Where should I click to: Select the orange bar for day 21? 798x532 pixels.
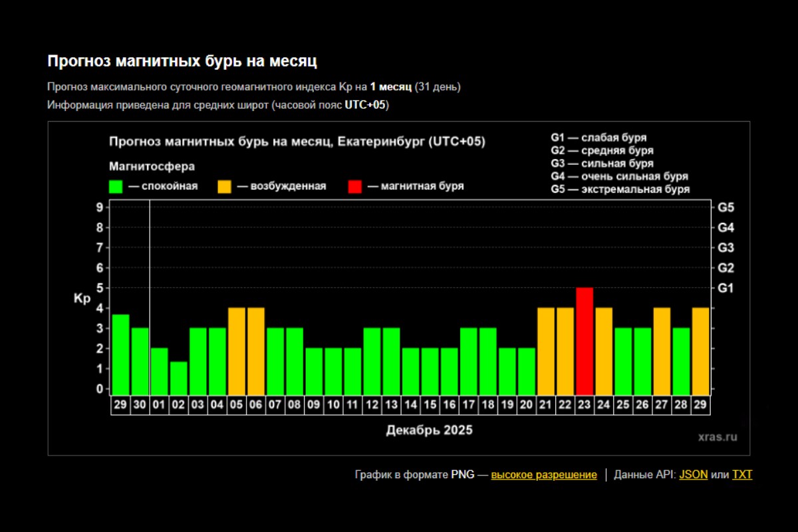point(546,351)
